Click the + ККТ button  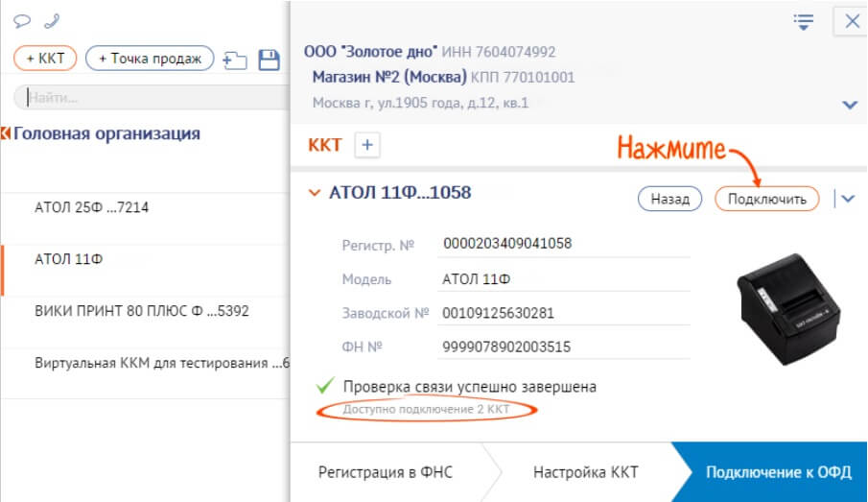(45, 59)
